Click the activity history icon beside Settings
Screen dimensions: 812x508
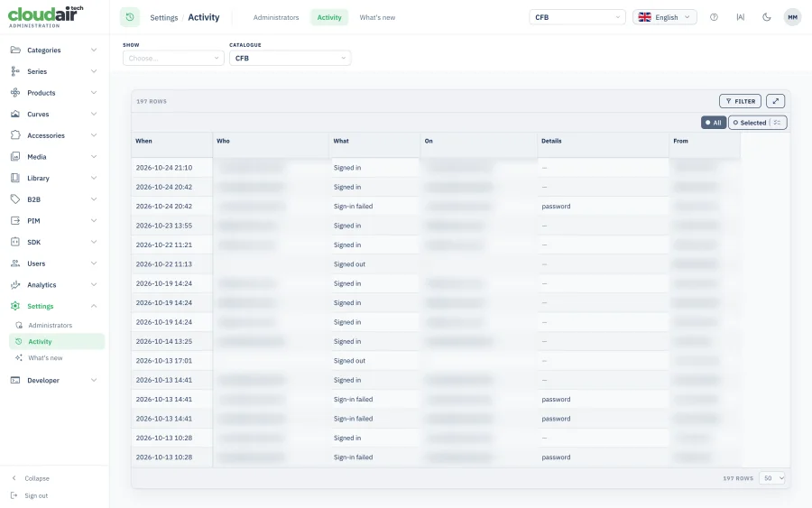130,17
